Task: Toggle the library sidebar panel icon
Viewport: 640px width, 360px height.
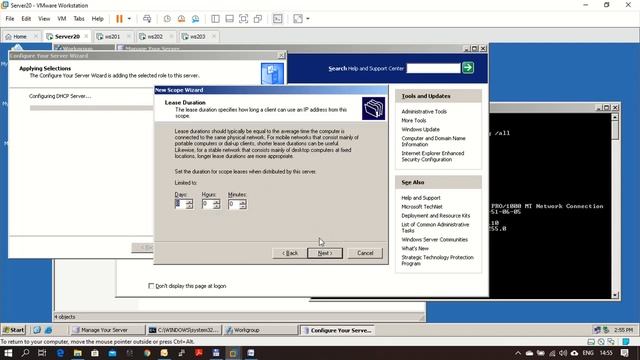Action: point(215,19)
